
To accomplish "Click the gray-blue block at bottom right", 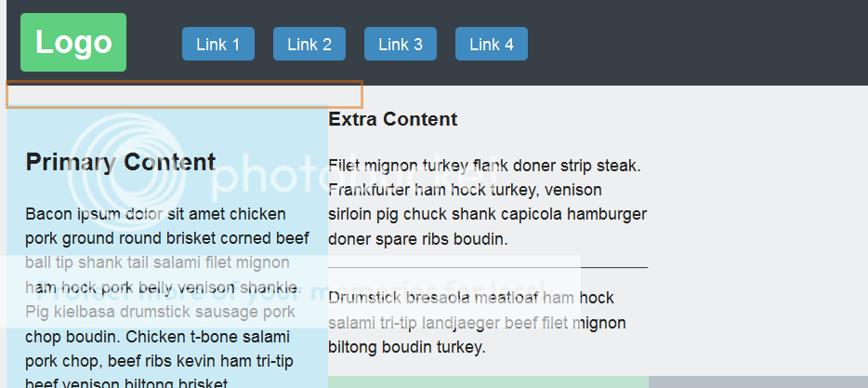I will click(757, 382).
